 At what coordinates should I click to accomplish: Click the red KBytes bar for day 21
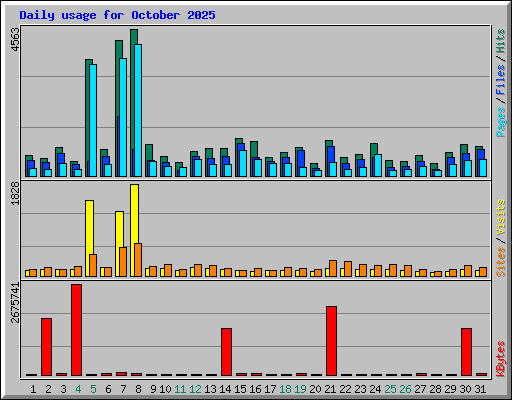tap(331, 341)
